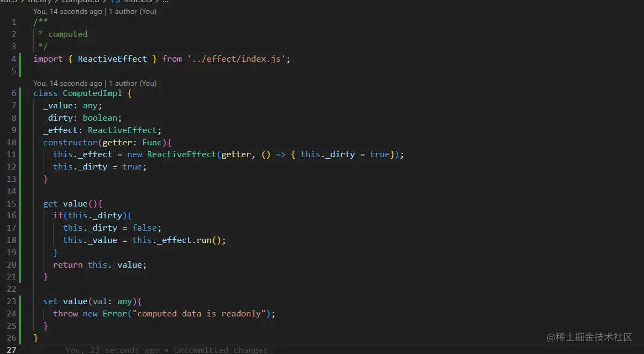Click the arrow "=>" on line 11

[x=280, y=154]
